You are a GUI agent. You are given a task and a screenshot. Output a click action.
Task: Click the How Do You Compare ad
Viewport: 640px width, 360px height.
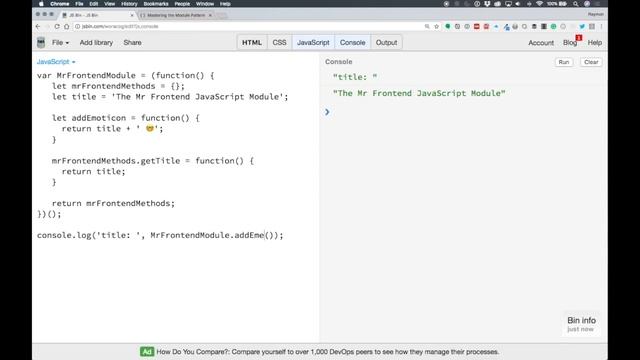tap(320, 352)
